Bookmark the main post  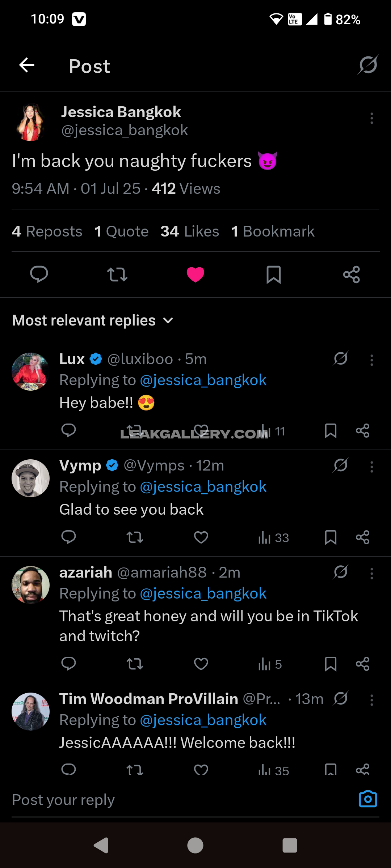coord(273,274)
